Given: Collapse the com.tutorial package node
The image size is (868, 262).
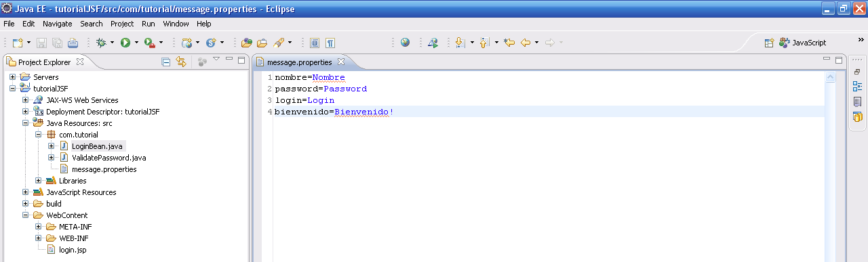Looking at the screenshot, I should coord(39,135).
